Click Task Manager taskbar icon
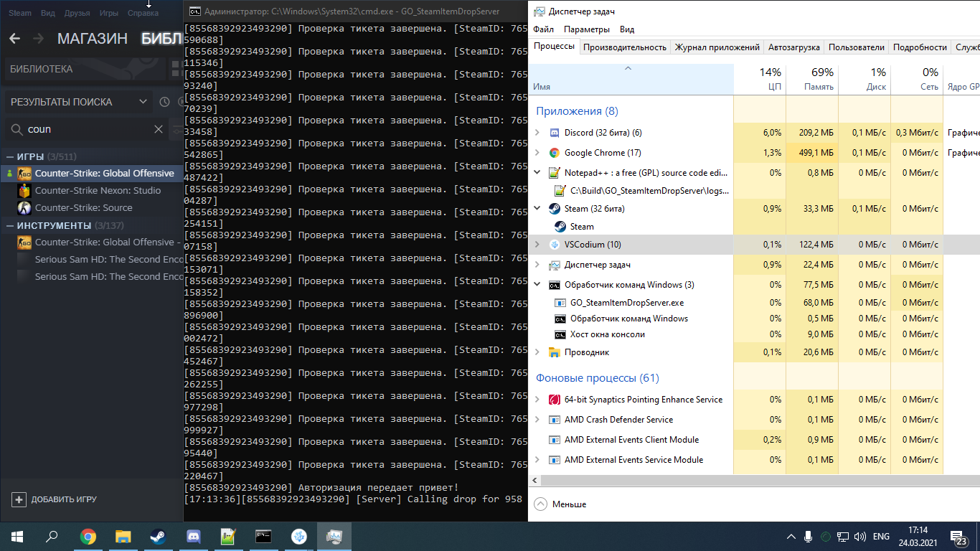Screen dimensions: 980x551 click(x=334, y=536)
